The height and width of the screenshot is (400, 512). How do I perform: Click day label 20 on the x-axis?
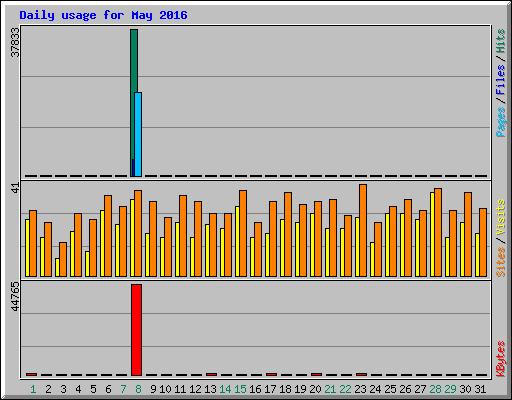[x=315, y=389]
